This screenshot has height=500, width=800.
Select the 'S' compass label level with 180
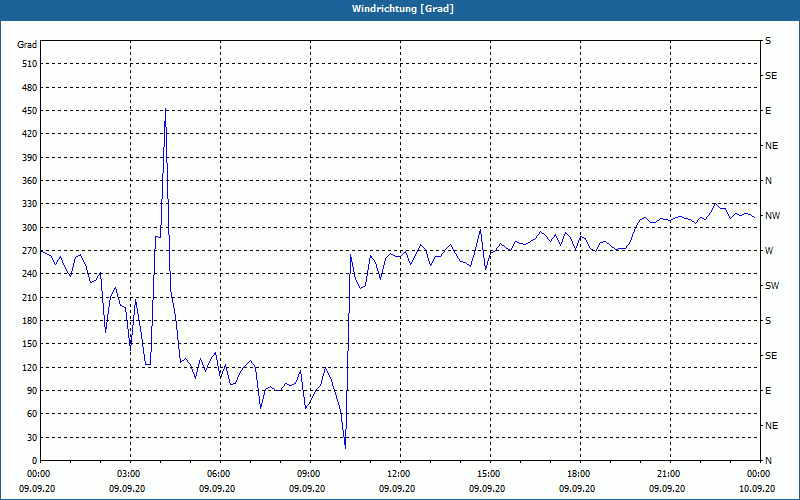(x=768, y=321)
